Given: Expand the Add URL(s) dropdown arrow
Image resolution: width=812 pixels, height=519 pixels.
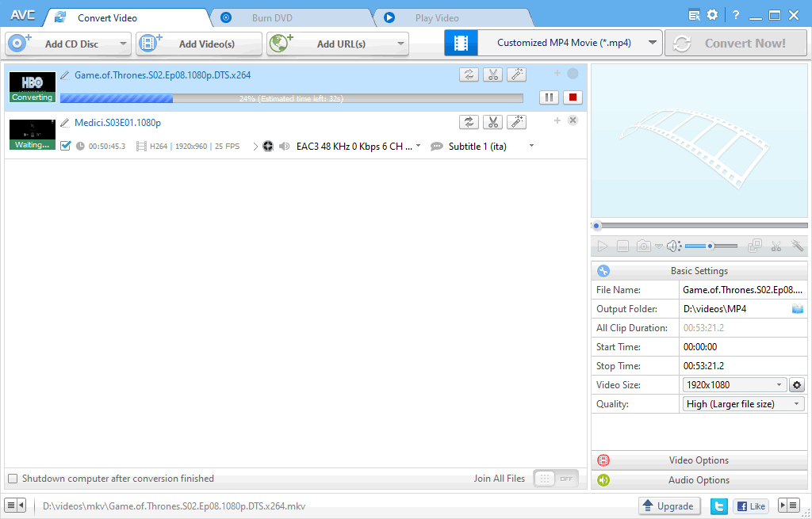Looking at the screenshot, I should pos(400,44).
